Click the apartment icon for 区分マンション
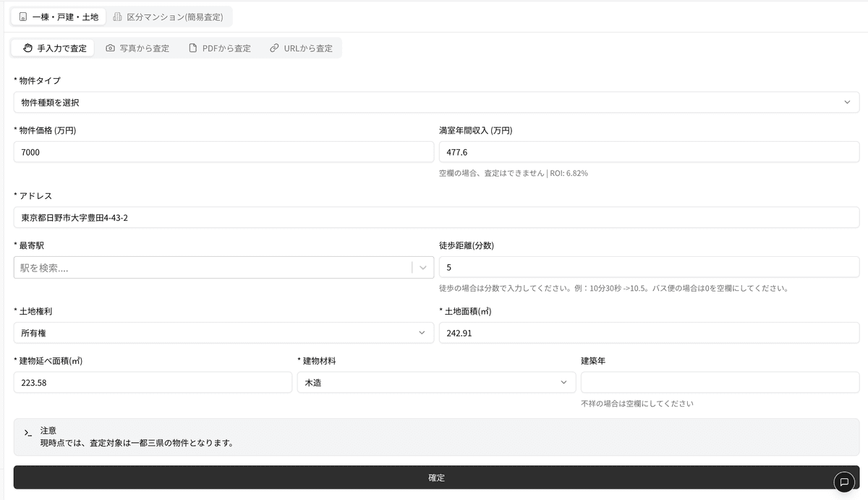Image resolution: width=868 pixels, height=500 pixels. pyautogui.click(x=117, y=17)
